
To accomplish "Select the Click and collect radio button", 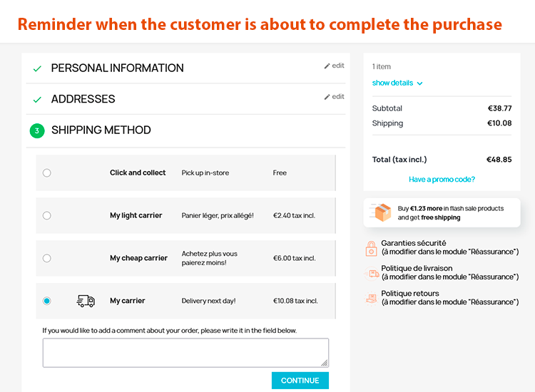I will pos(47,172).
